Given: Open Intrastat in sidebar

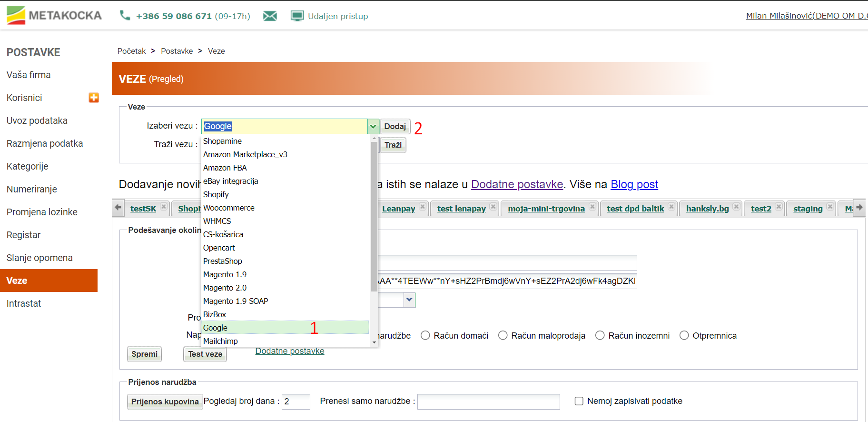Looking at the screenshot, I should point(24,303).
